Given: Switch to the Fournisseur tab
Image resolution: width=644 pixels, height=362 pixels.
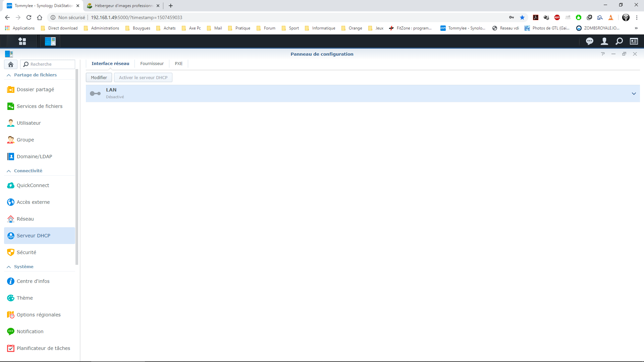Looking at the screenshot, I should tap(152, 64).
